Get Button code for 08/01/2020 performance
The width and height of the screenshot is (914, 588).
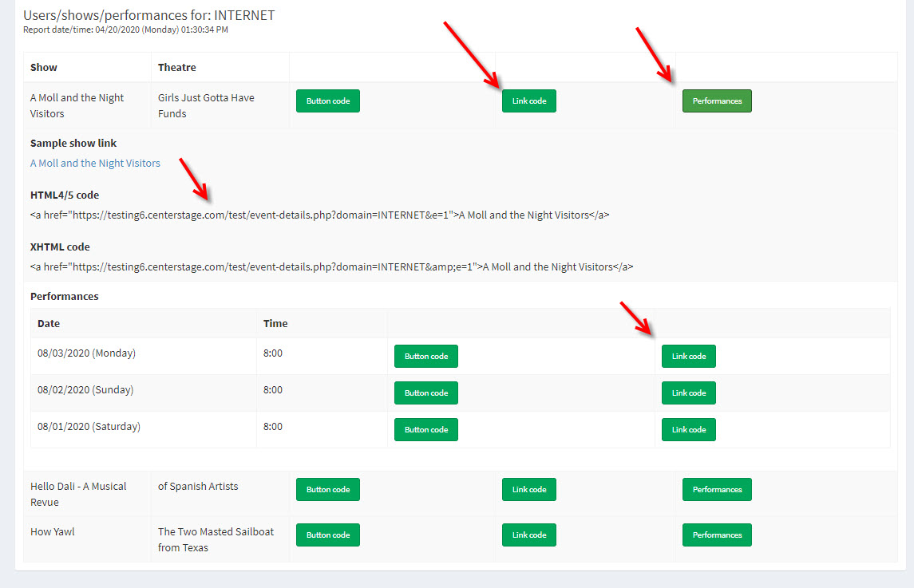(x=426, y=429)
